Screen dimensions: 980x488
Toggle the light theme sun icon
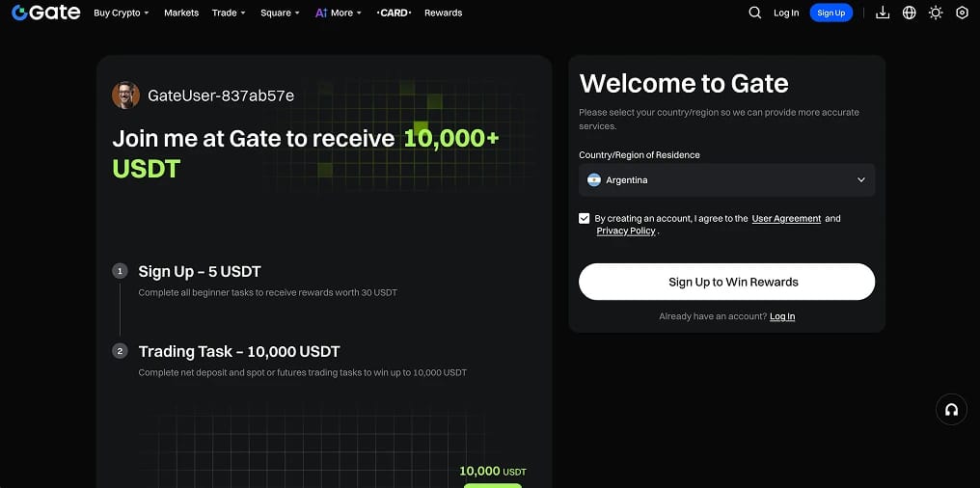[936, 13]
